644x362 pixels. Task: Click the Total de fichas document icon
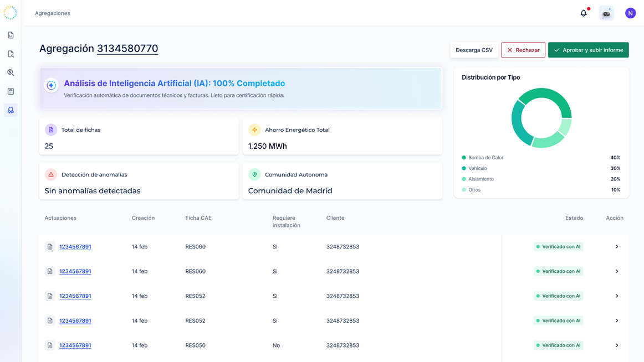tap(51, 130)
